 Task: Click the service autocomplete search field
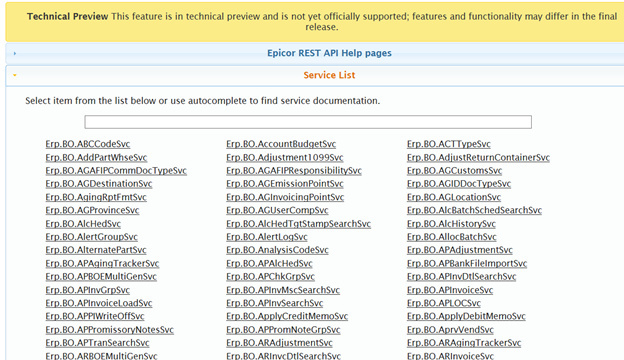[x=308, y=122]
